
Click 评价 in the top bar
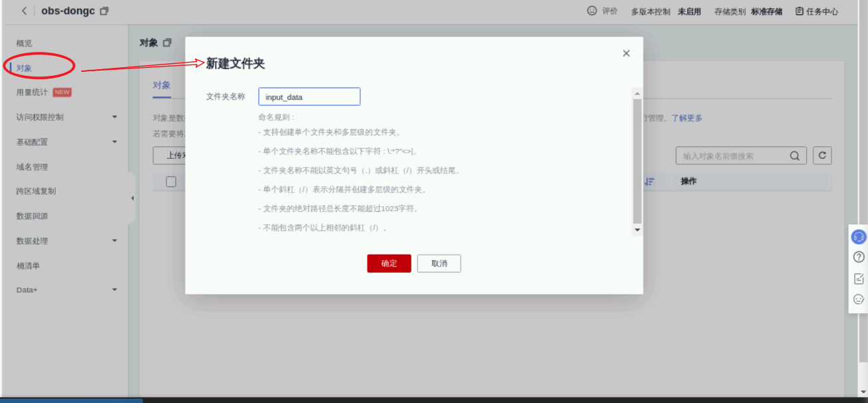pyautogui.click(x=610, y=11)
